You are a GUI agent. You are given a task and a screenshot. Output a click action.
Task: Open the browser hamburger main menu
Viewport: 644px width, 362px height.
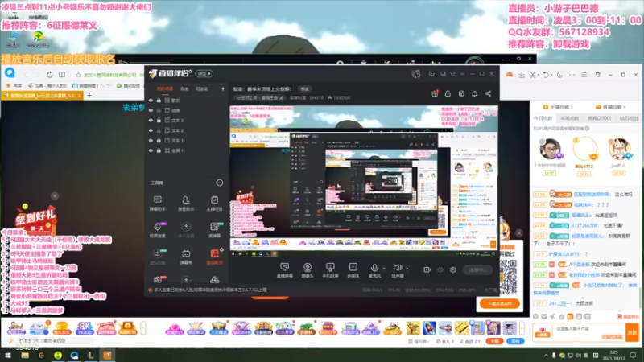pos(584,75)
